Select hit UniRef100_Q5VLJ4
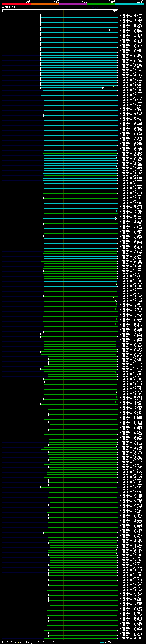146x644 pixels. [x=131, y=40]
